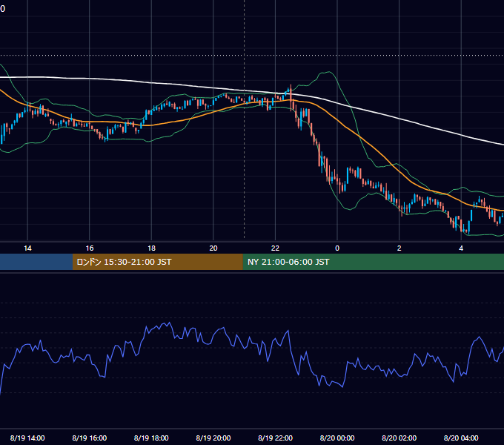Viewport: 504px width, 445px height.
Task: Click the 8/19 14:00 date label
Action: tap(27, 438)
